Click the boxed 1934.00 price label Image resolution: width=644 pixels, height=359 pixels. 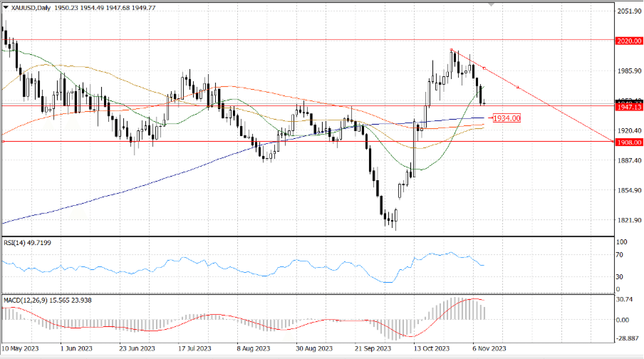507,118
